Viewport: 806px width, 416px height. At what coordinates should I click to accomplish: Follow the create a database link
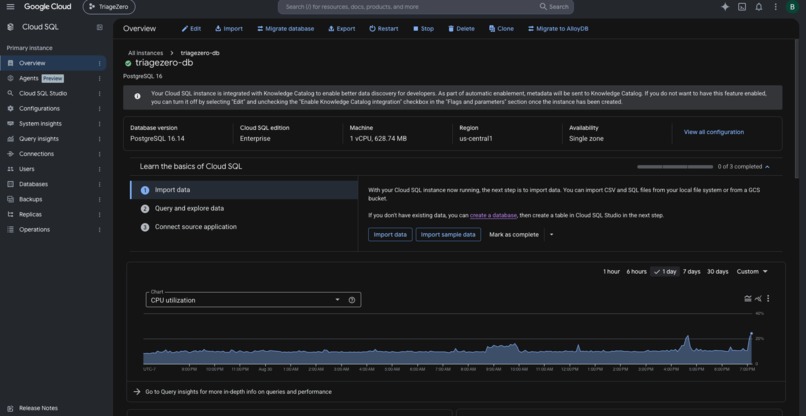[x=493, y=215]
